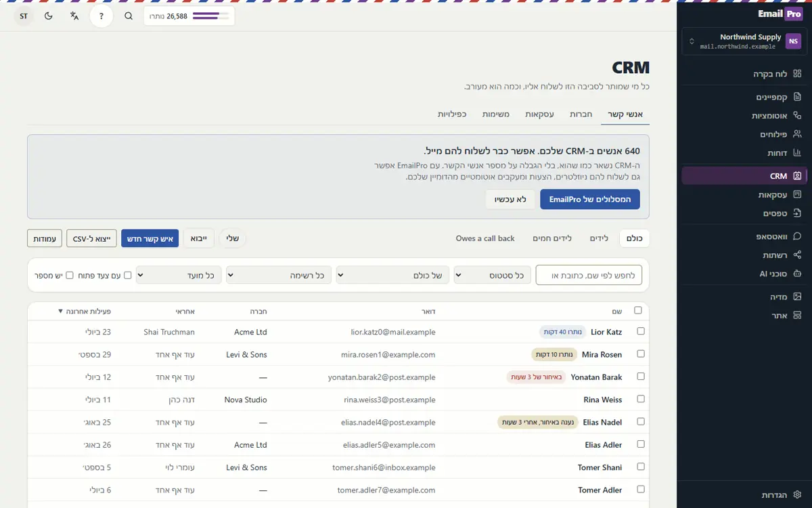Click the CRM contact icon in sidebar
This screenshot has height=508, width=812.
point(797,176)
